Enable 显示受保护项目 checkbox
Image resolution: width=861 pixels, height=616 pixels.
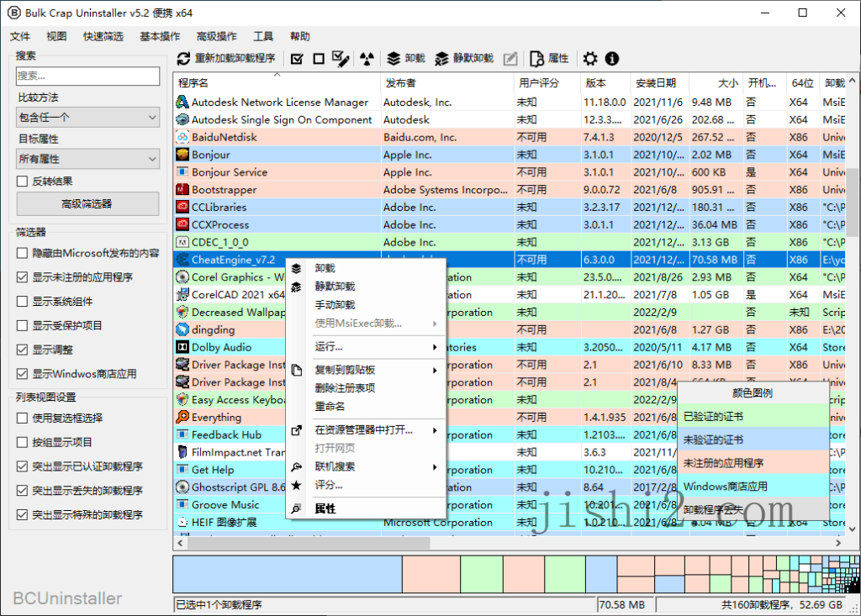23,325
